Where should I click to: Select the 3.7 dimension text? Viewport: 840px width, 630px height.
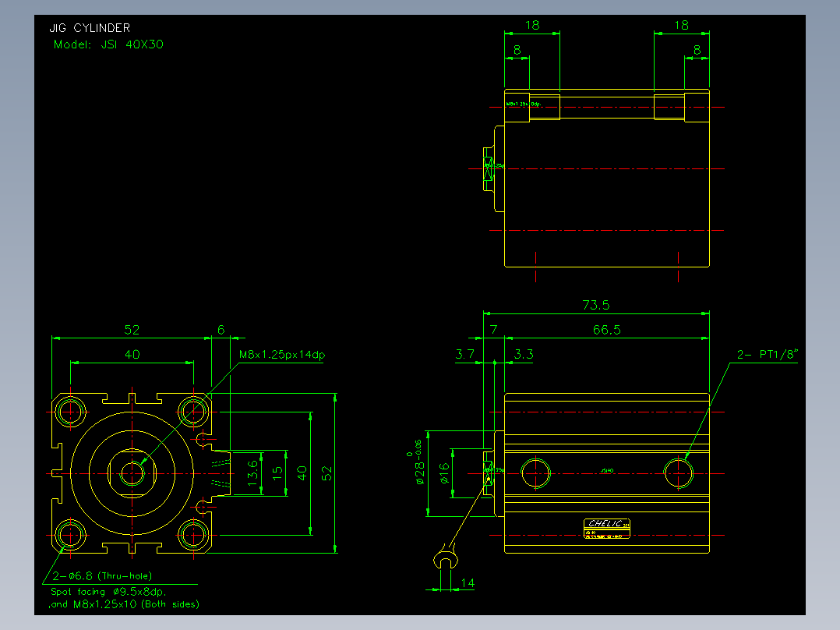click(464, 354)
